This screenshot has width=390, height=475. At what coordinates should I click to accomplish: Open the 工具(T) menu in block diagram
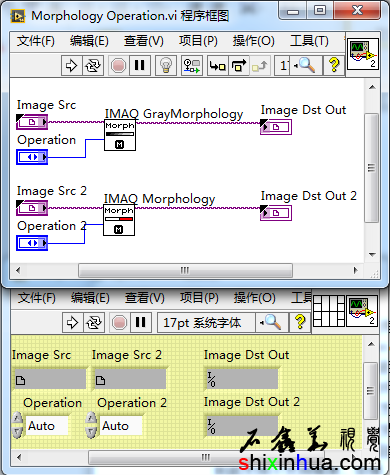pos(309,41)
